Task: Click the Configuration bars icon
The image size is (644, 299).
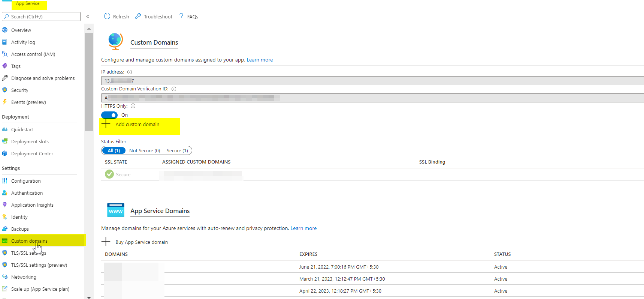Action: [5, 181]
